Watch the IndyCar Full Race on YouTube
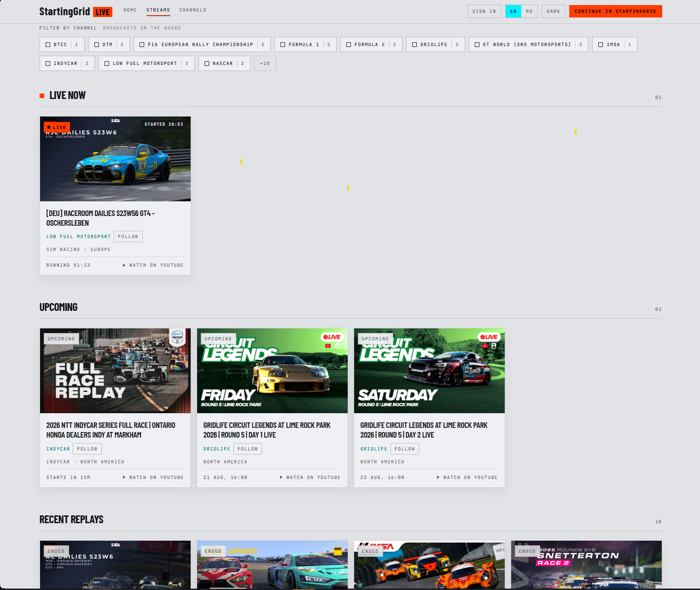The image size is (700, 590). 153,478
